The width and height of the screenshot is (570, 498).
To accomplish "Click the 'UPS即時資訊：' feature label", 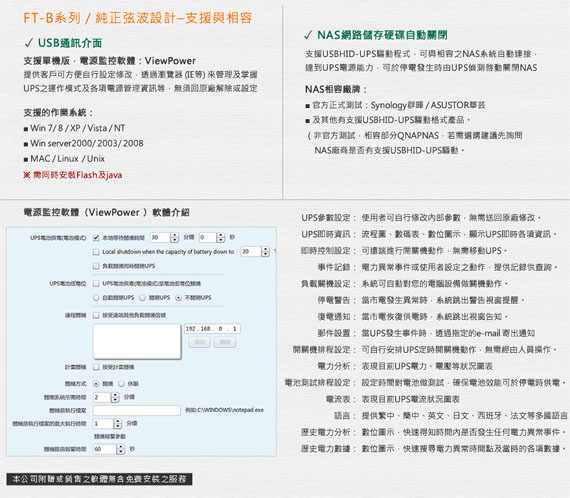I will click(328, 234).
